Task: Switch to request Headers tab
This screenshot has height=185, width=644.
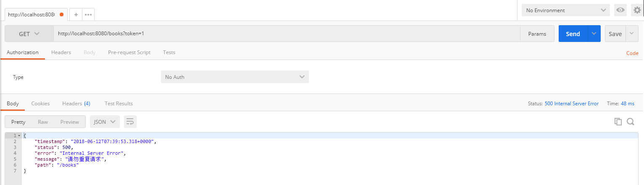Action: tap(61, 52)
